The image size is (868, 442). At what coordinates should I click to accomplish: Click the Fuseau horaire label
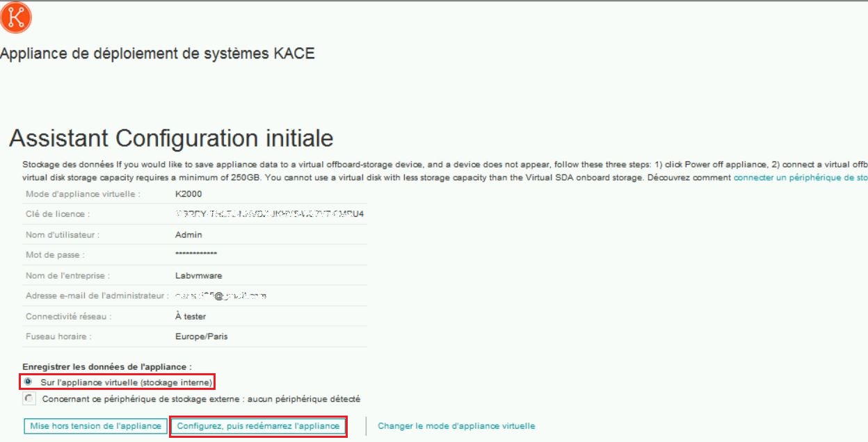(58, 336)
